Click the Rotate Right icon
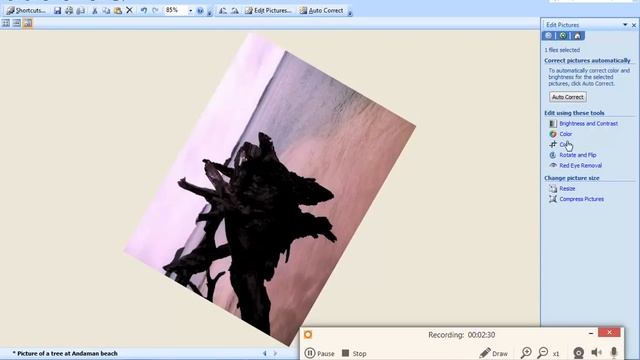The width and height of the screenshot is (640, 360). coord(235,11)
